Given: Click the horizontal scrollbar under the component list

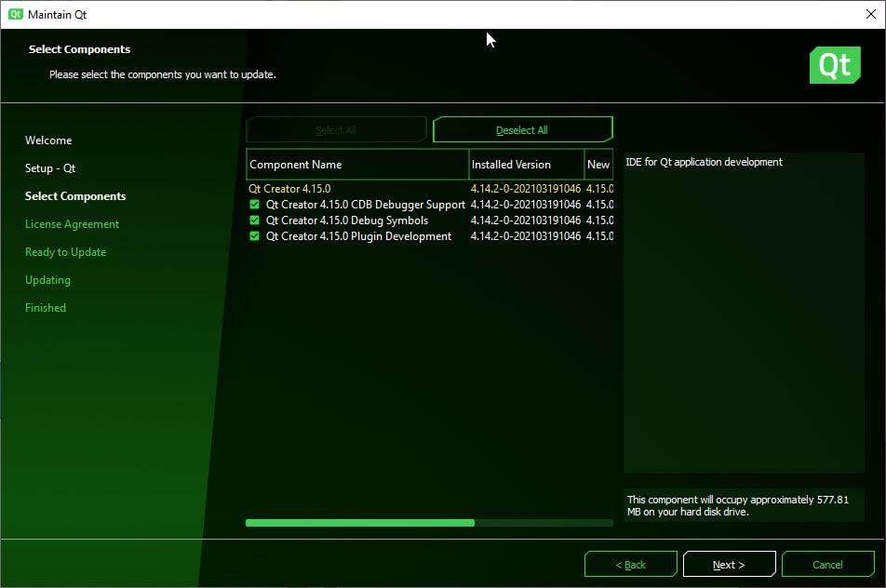Looking at the screenshot, I should [429, 523].
